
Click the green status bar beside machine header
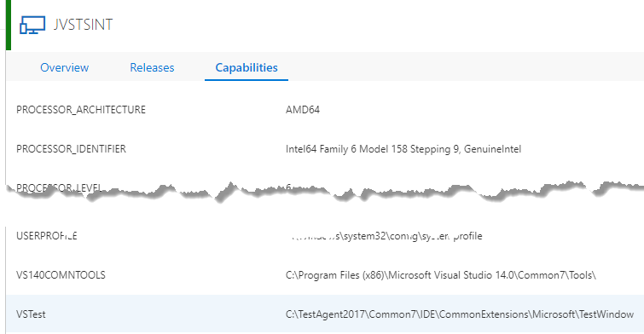click(x=9, y=25)
